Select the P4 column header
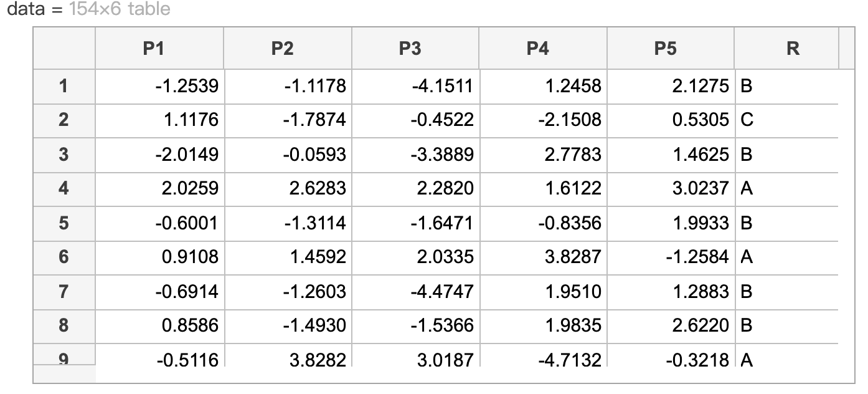Image resolution: width=868 pixels, height=394 pixels. click(x=543, y=48)
